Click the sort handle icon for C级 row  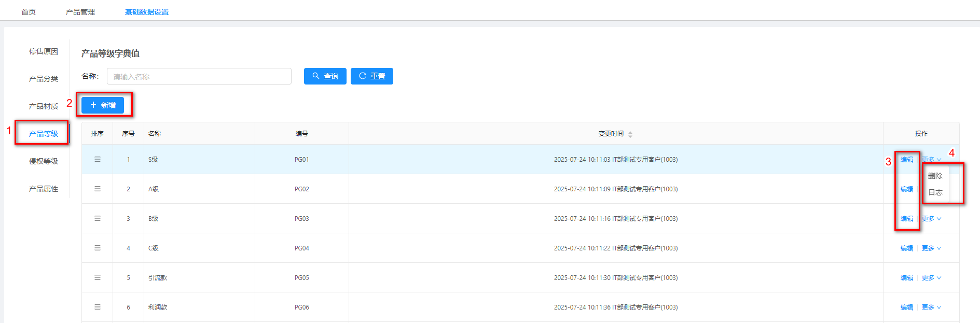(x=97, y=248)
